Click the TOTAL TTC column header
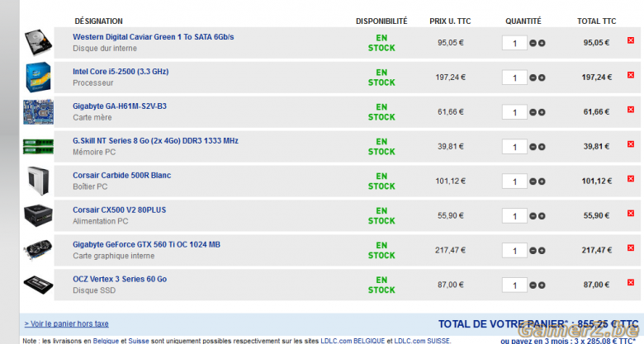The width and height of the screenshot is (644, 344). 597,21
